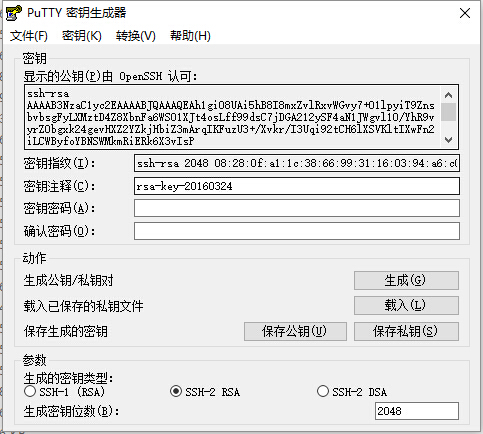Click 保存公钥(U) to save the public key
The height and width of the screenshot is (434, 483).
(295, 331)
